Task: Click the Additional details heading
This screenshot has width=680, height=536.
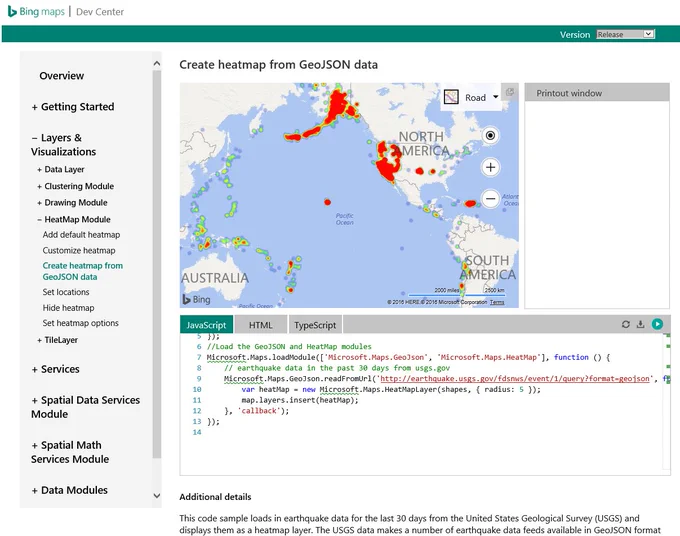Action: coord(215,497)
